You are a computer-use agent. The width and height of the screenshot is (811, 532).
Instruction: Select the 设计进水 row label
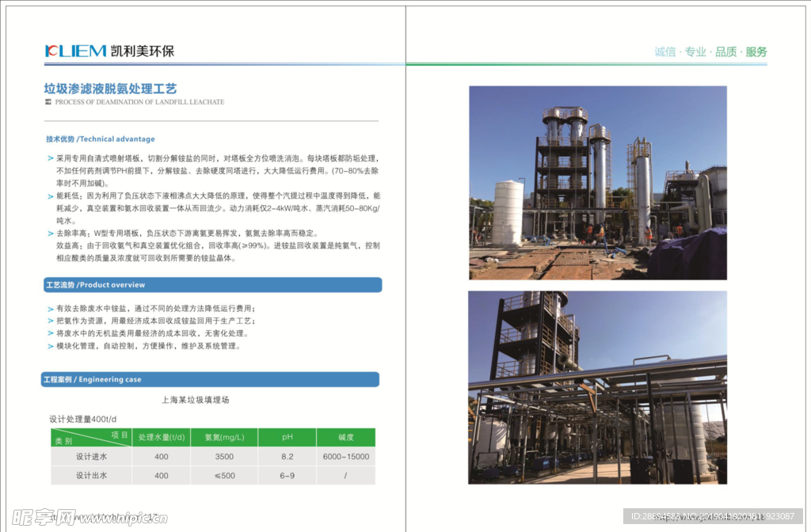[x=91, y=457]
